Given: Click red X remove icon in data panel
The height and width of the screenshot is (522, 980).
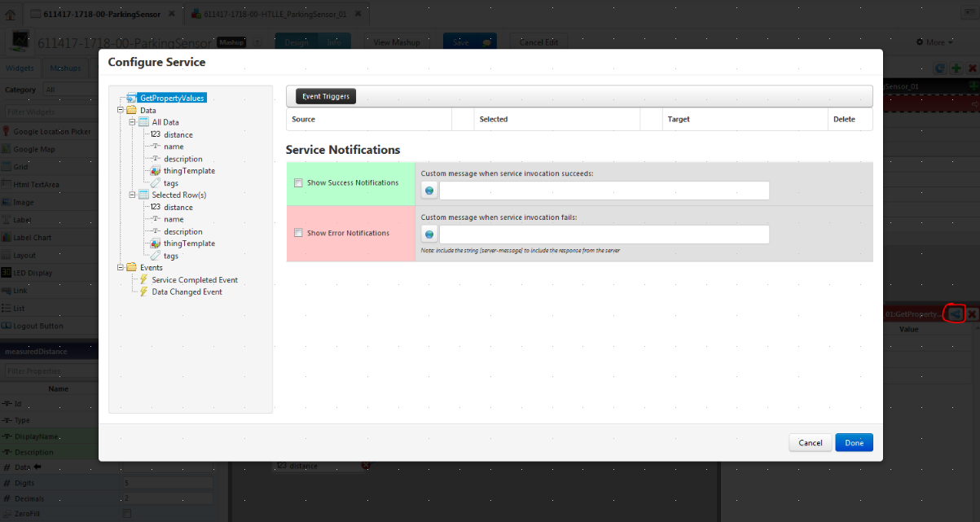Looking at the screenshot, I should (x=972, y=69).
